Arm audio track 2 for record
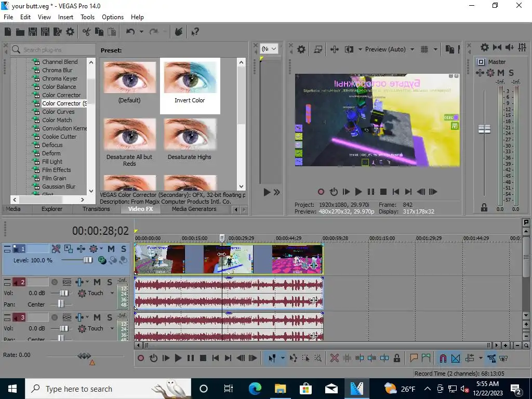 click(54, 282)
